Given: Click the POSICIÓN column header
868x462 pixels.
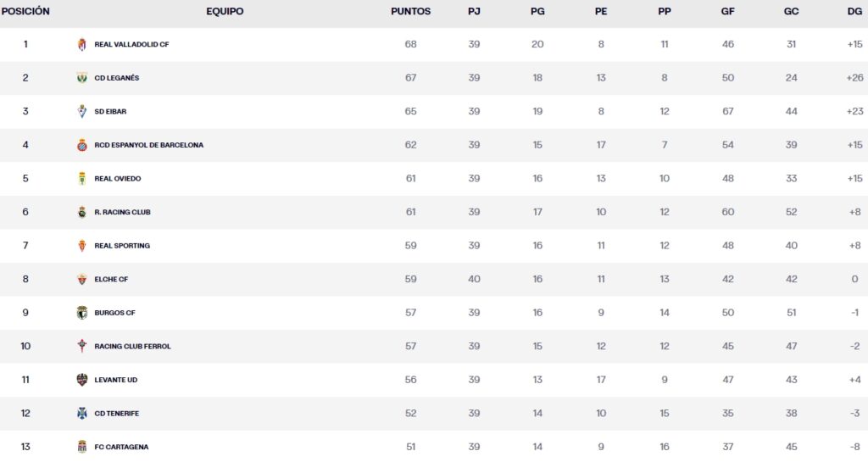Looking at the screenshot, I should (25, 12).
